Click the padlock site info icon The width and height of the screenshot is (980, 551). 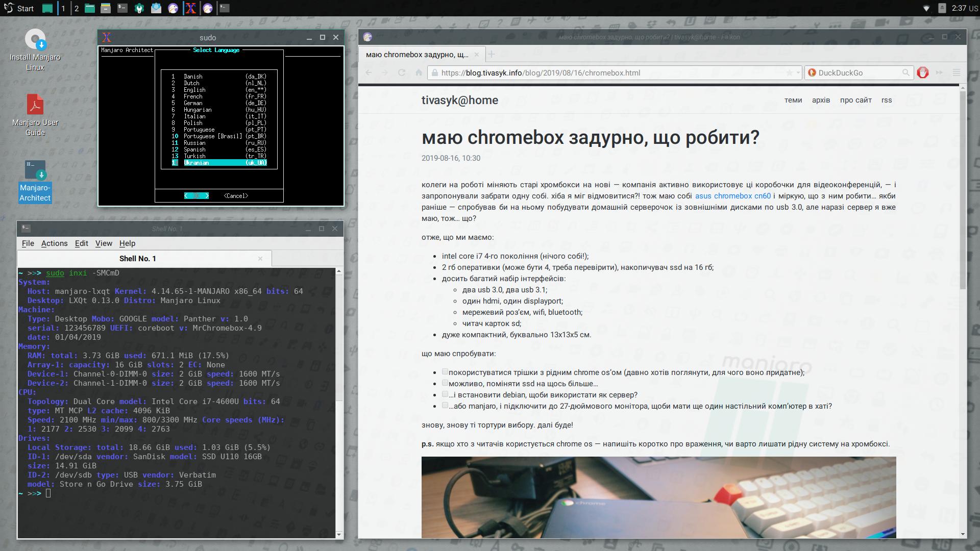pyautogui.click(x=434, y=73)
